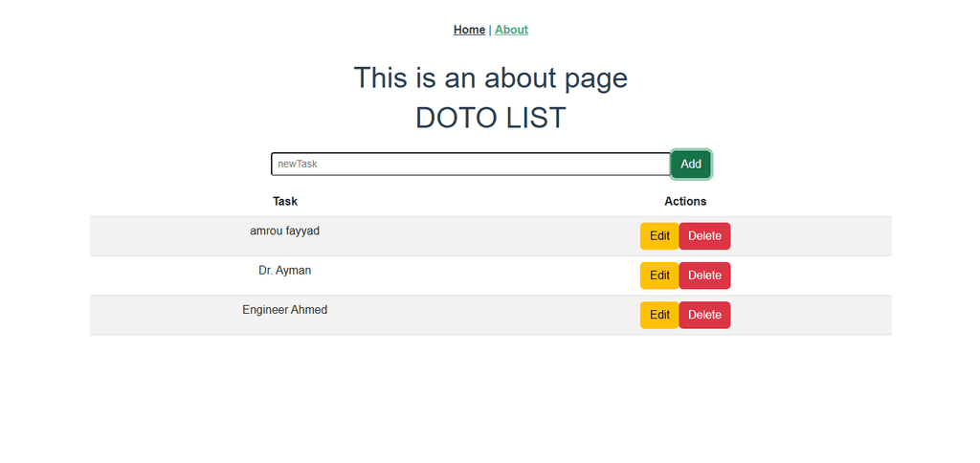
Task: Focus the newTask input field
Action: pos(471,164)
